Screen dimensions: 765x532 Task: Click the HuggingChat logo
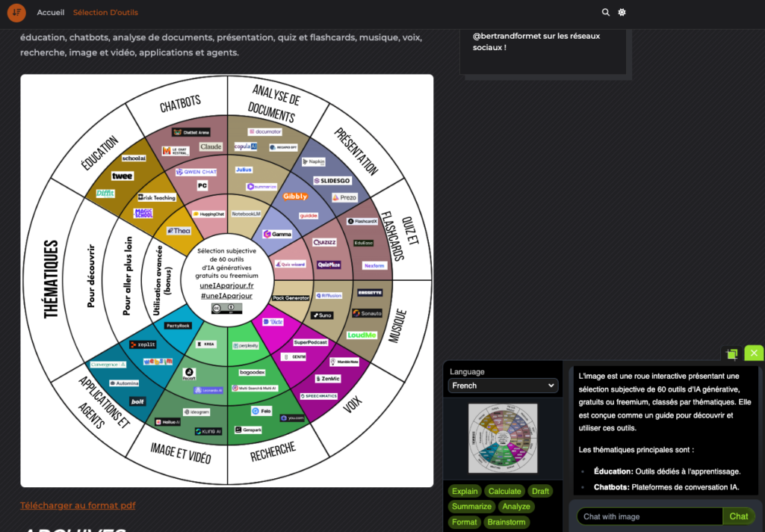pos(209,214)
